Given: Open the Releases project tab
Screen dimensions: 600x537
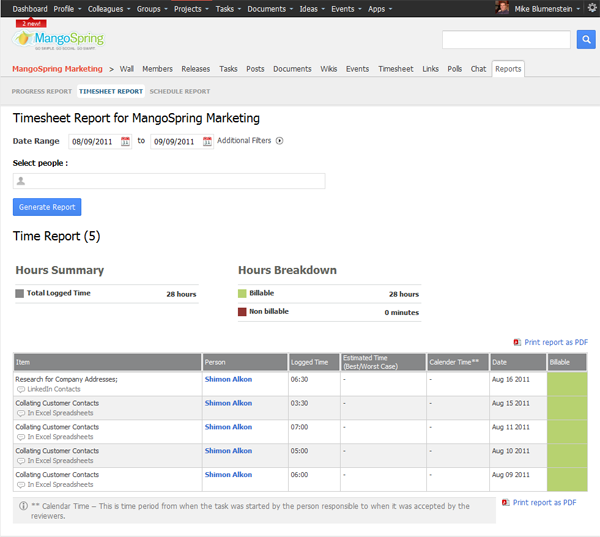Looking at the screenshot, I should click(196, 69).
